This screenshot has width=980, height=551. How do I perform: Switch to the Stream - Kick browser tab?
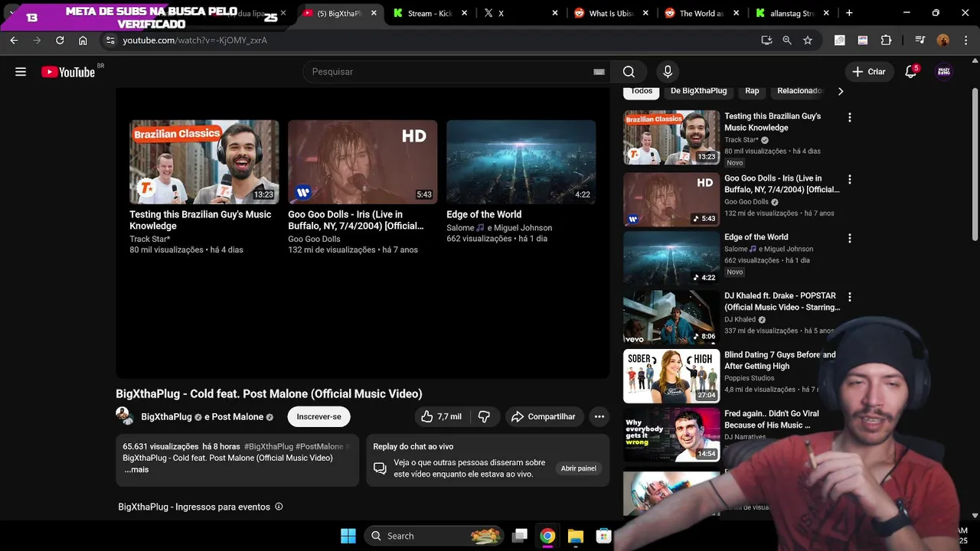[430, 13]
